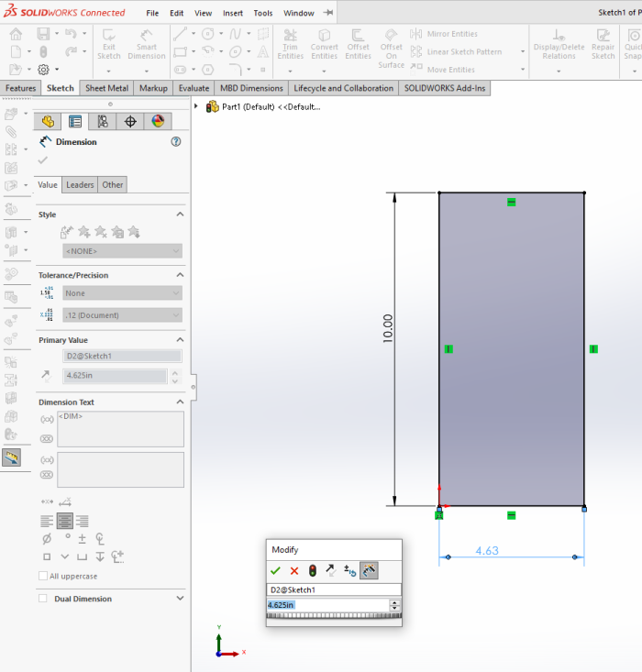Viewport: 642px width, 672px height.
Task: Open the ConfigurationManager tab icon
Action: click(x=103, y=121)
